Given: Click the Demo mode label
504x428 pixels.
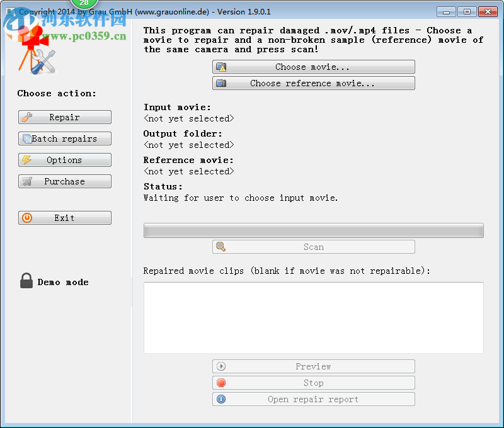Looking at the screenshot, I should point(63,282).
